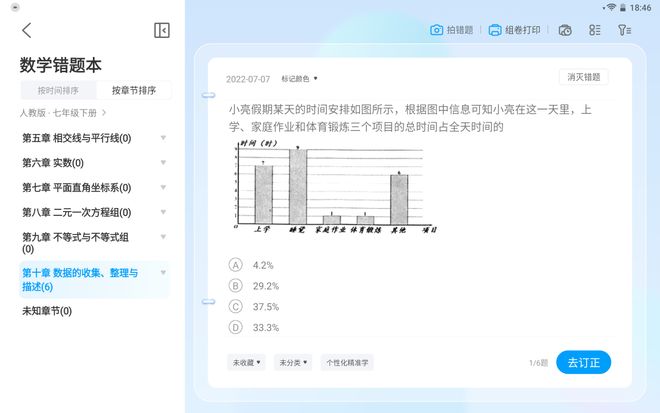Choose option C 37.5%
660x413 pixels.
click(253, 306)
